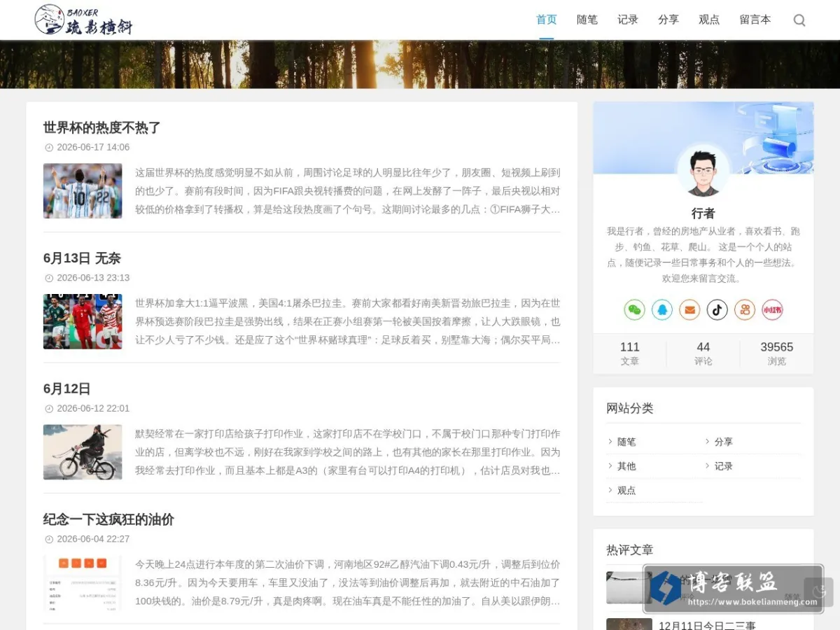The height and width of the screenshot is (630, 840).
Task: Open hot article 12月11日今日二三事
Action: pyautogui.click(x=707, y=625)
